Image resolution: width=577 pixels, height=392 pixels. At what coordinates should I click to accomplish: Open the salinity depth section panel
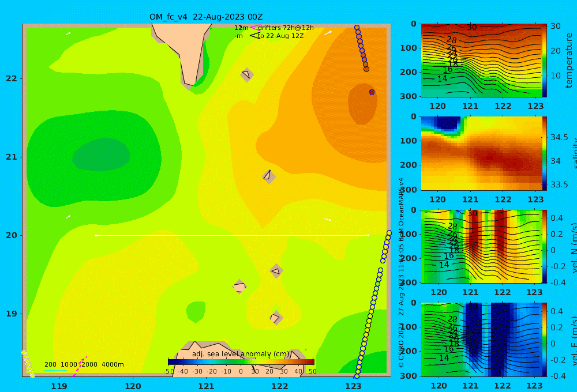tap(481, 153)
